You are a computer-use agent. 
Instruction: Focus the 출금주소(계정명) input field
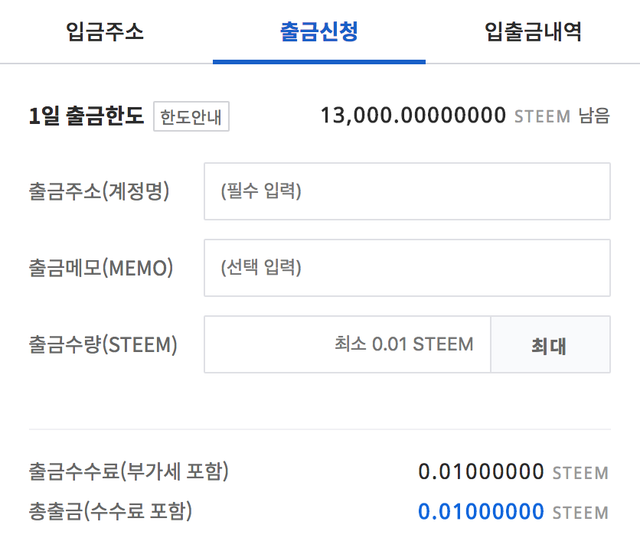(x=407, y=191)
